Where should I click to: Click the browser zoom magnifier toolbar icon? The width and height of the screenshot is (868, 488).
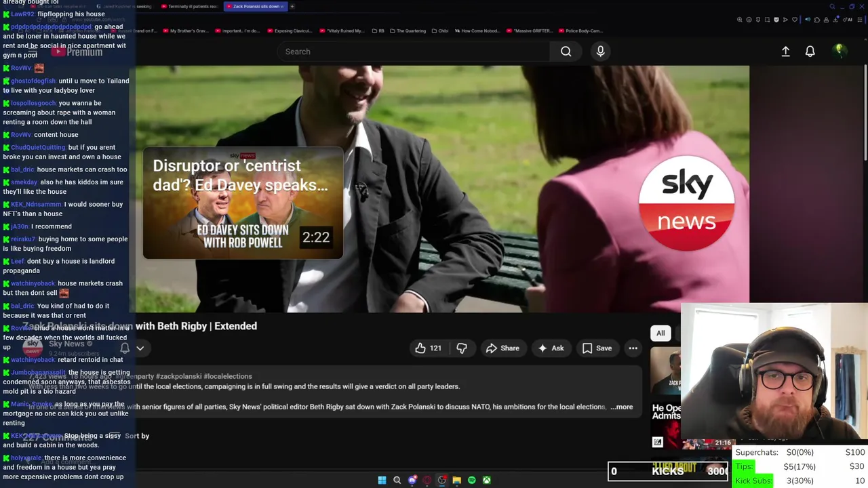tap(740, 20)
